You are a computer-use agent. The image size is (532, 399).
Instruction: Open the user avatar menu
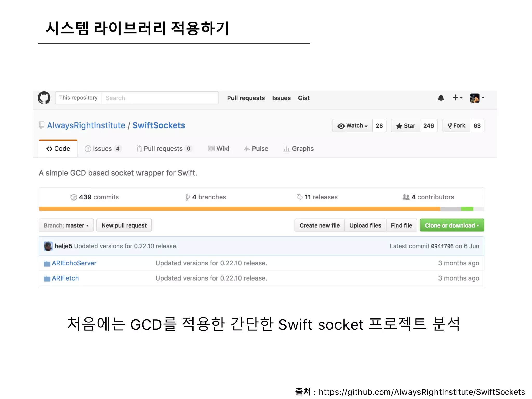coord(477,98)
